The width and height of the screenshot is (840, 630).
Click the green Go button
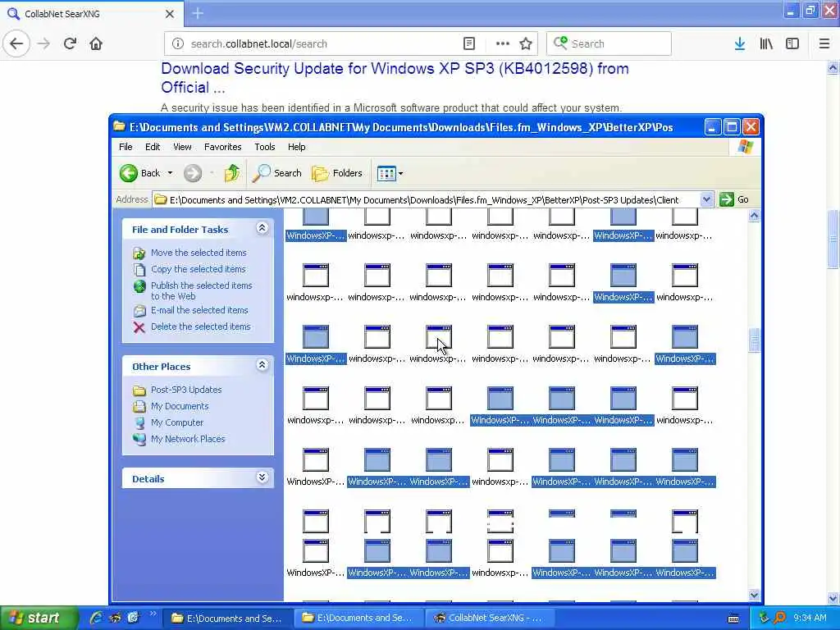pos(734,199)
